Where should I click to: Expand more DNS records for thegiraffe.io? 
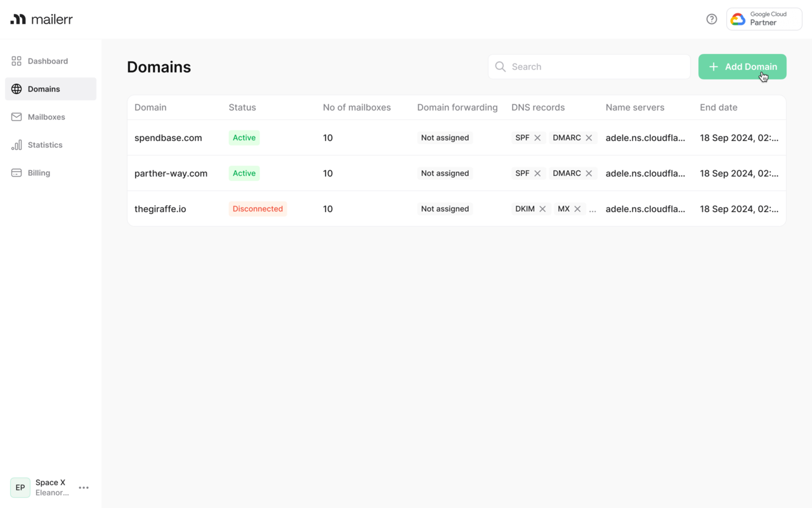(593, 210)
